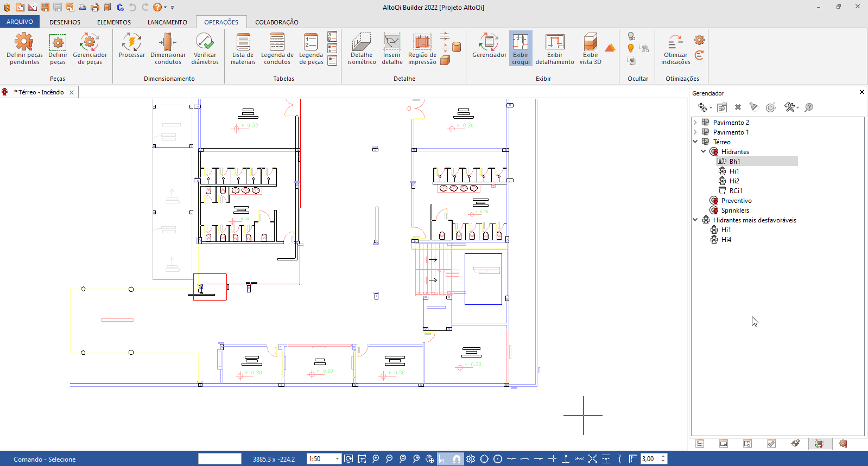Select RCi1 item in Gerenciador
The width and height of the screenshot is (868, 466).
coord(736,191)
